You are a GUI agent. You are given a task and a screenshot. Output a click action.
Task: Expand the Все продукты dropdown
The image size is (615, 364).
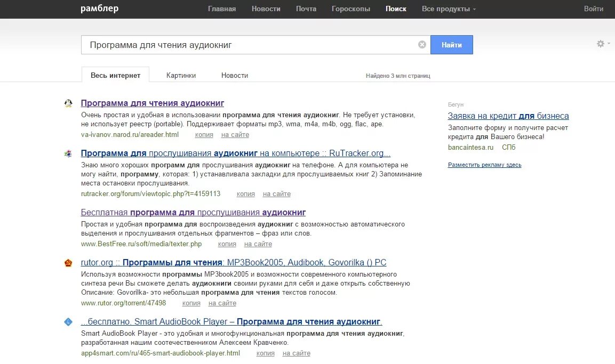(x=449, y=9)
